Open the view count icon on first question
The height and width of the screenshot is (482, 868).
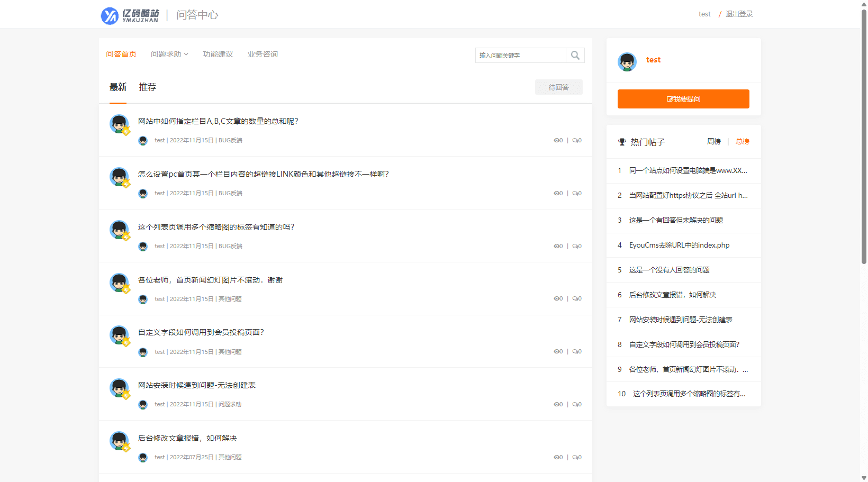[x=555, y=140]
